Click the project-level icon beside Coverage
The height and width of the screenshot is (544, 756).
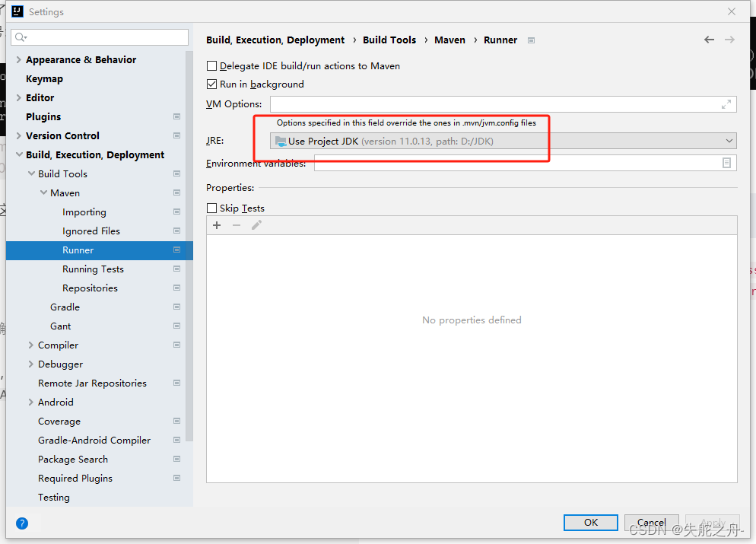pos(177,421)
